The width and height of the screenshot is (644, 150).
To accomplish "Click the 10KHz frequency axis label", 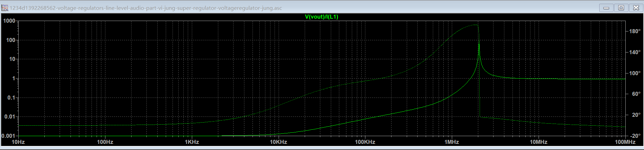I will pyautogui.click(x=279, y=142).
